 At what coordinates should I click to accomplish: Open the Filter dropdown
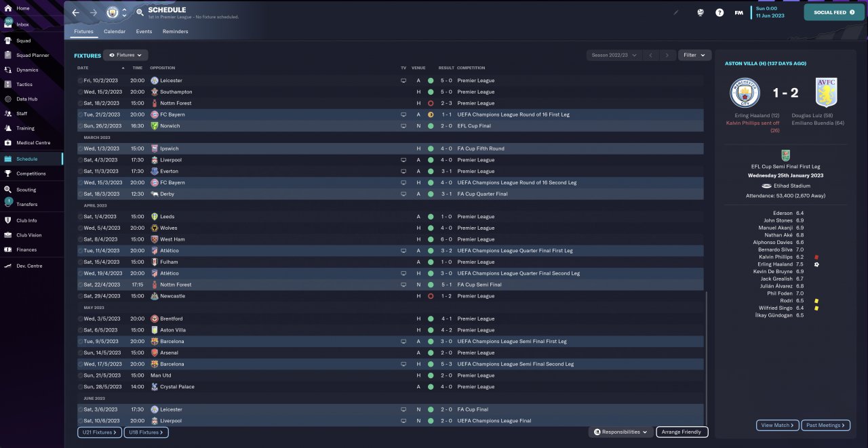[x=694, y=55]
